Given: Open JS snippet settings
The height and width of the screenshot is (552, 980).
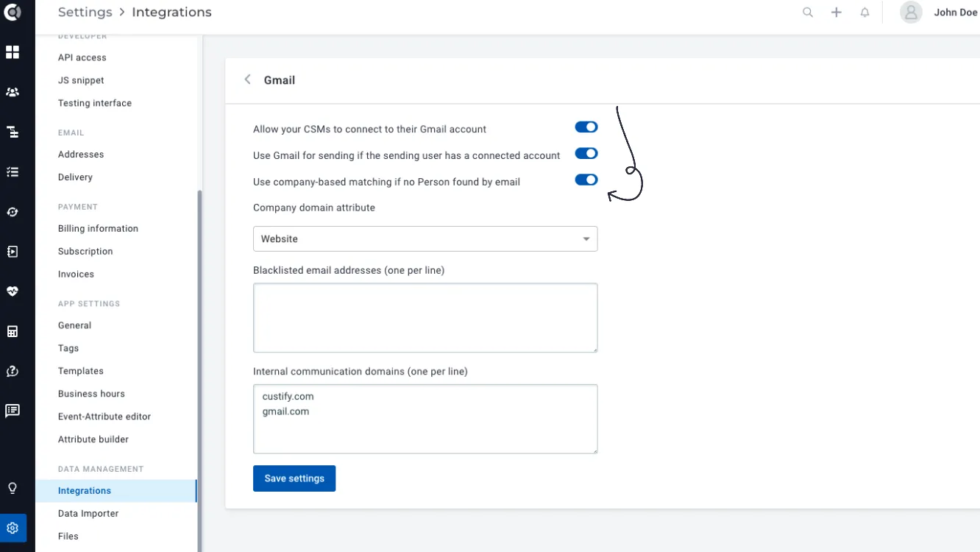Looking at the screenshot, I should [81, 80].
